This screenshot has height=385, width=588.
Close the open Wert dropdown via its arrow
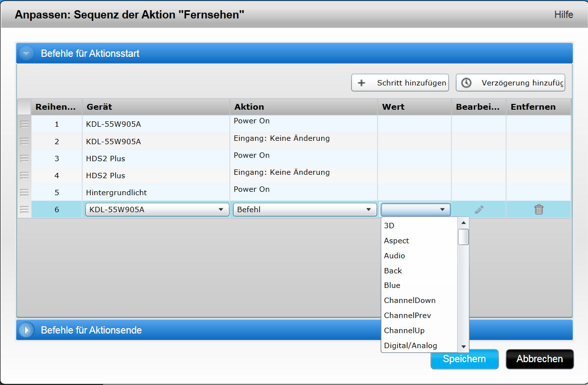(x=442, y=210)
